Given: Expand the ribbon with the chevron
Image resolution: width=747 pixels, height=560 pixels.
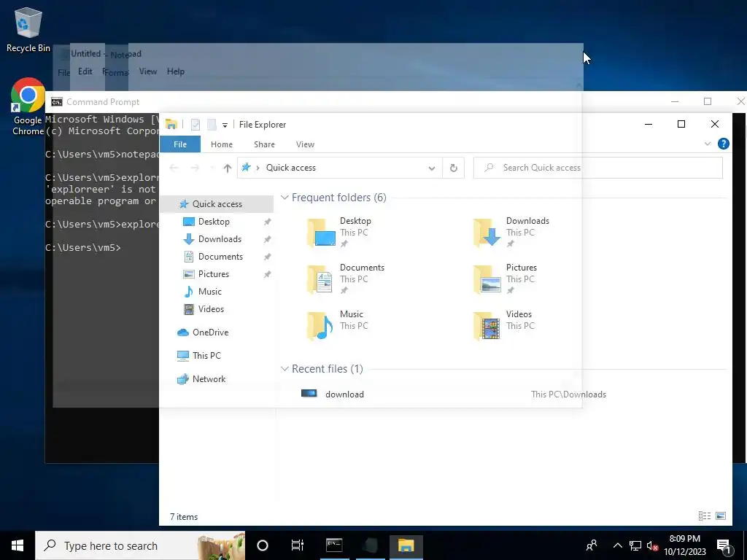Looking at the screenshot, I should [708, 144].
